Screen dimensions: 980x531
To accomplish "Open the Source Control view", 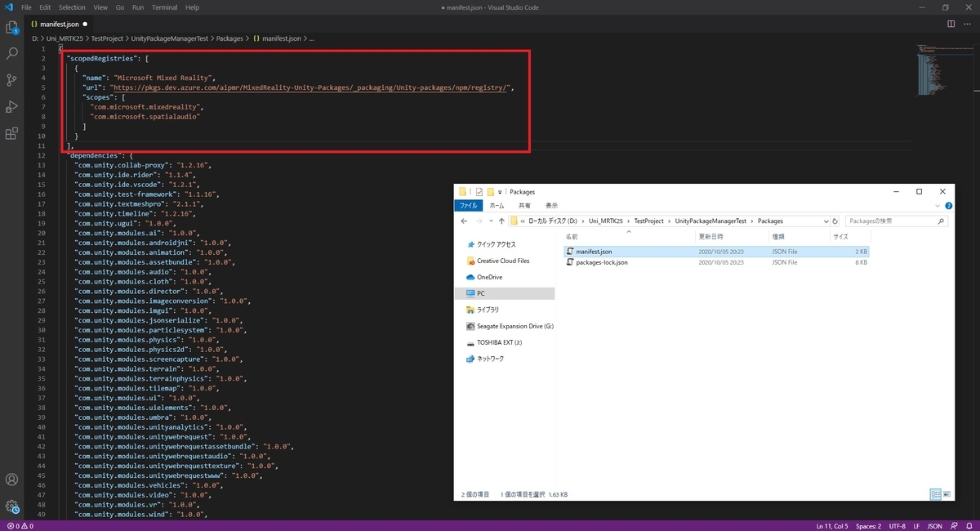I will (x=12, y=80).
